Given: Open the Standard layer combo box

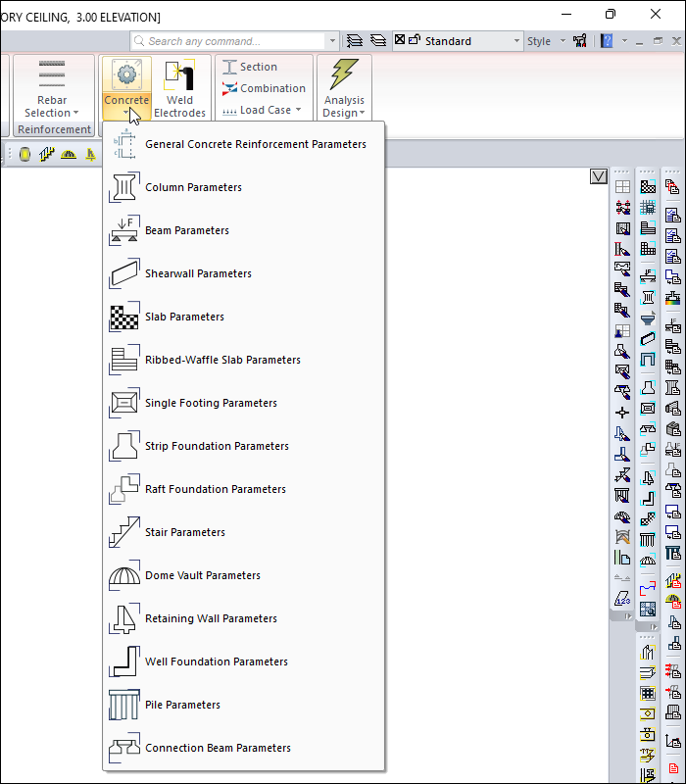Looking at the screenshot, I should 461,41.
